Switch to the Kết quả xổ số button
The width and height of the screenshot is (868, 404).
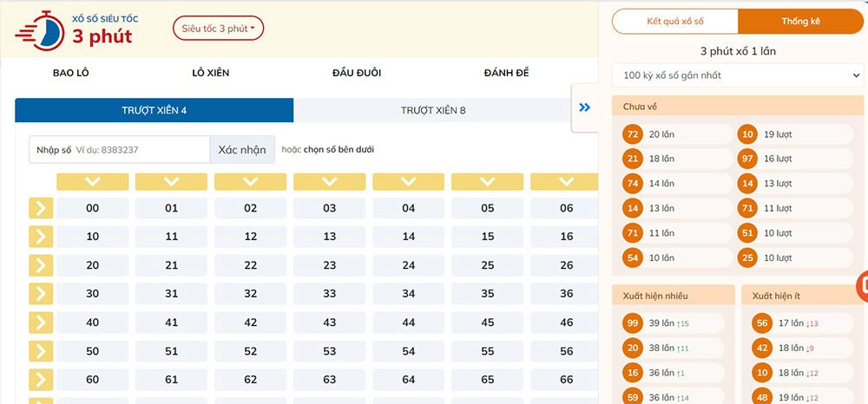[x=674, y=22]
